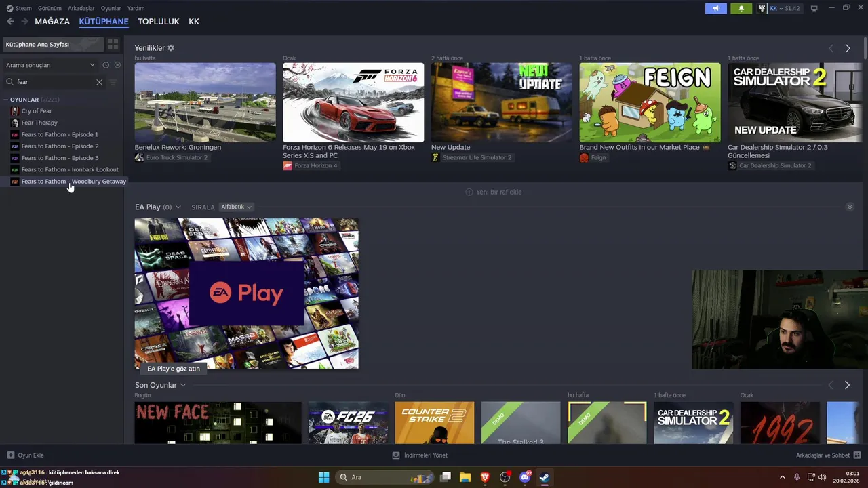Switch to Big Picture mode icon
This screenshot has height=488, width=868.
click(x=814, y=8)
